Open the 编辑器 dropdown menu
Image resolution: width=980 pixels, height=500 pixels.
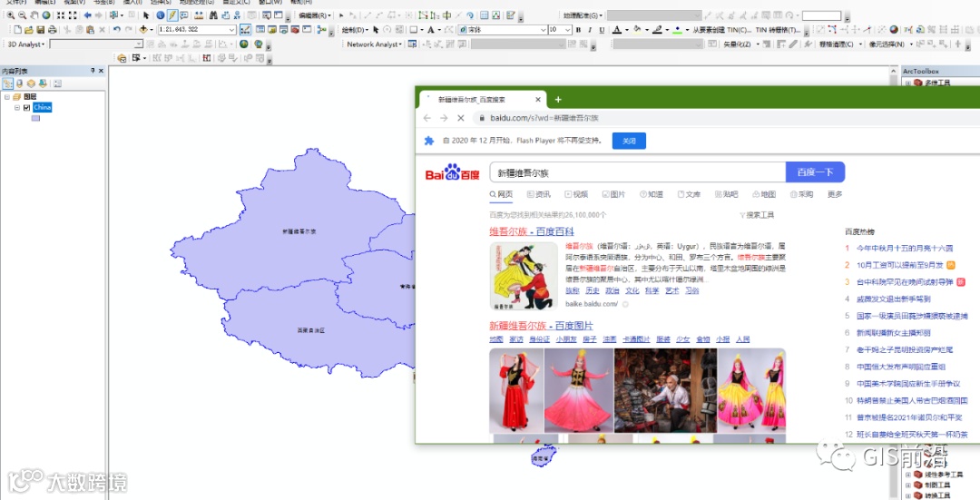(315, 15)
